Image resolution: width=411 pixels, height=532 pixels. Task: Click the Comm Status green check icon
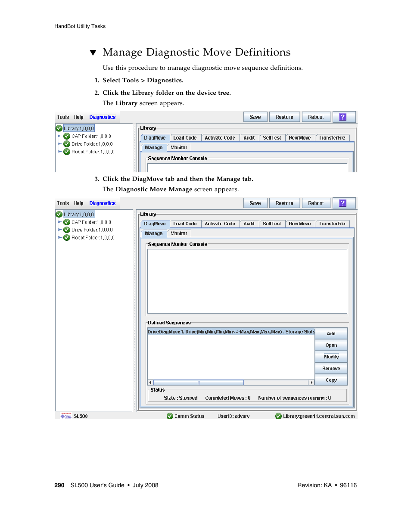tap(170, 416)
